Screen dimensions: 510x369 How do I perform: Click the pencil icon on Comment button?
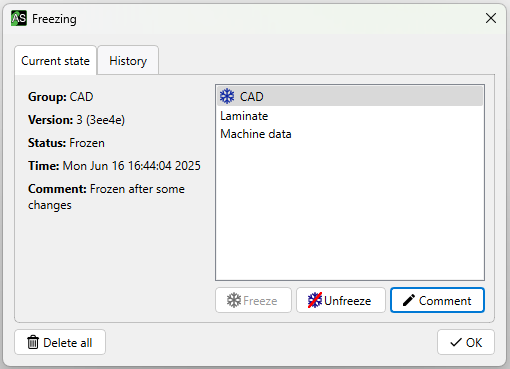click(x=409, y=300)
